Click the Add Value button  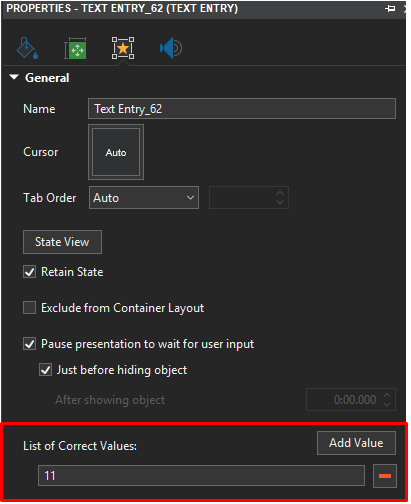coord(356,443)
